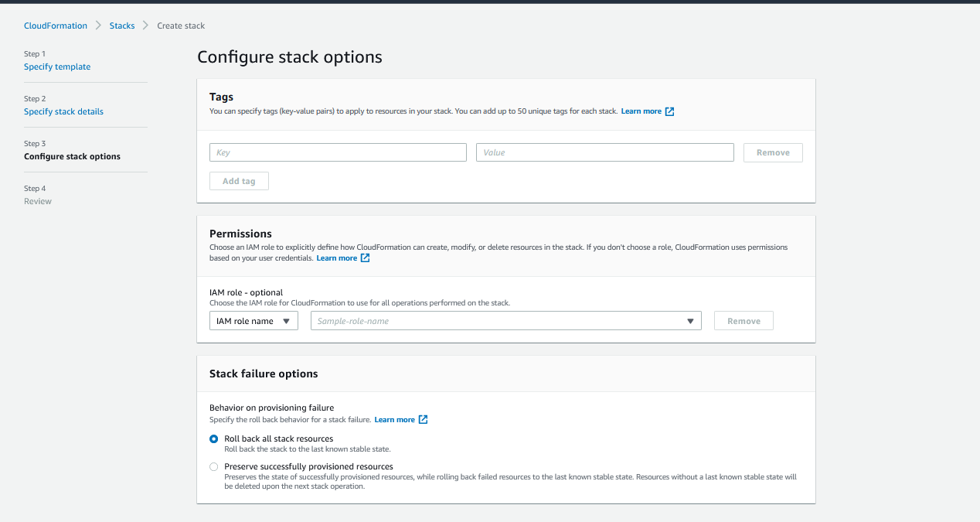This screenshot has height=522, width=980.
Task: Click the IAM role - optional label
Action: [247, 292]
